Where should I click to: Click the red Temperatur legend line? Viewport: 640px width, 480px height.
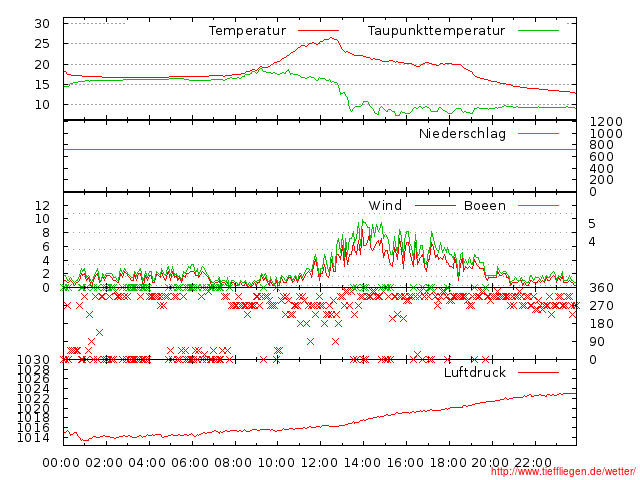tap(318, 31)
